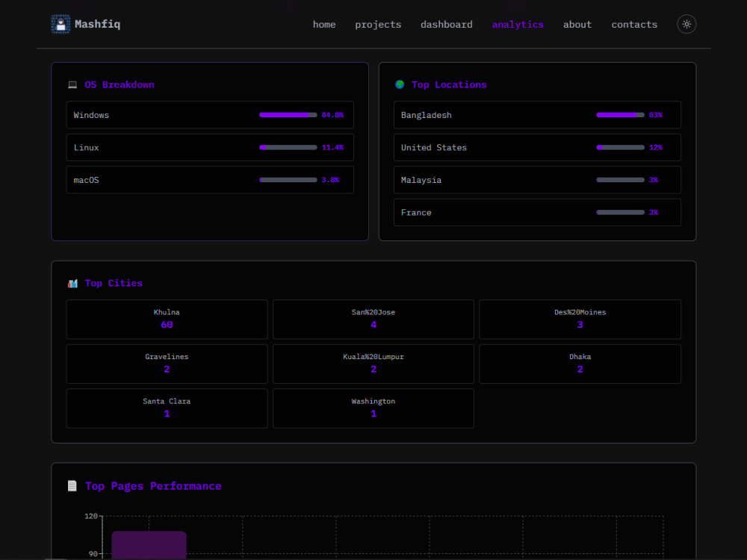Click the Linux label

coord(86,148)
